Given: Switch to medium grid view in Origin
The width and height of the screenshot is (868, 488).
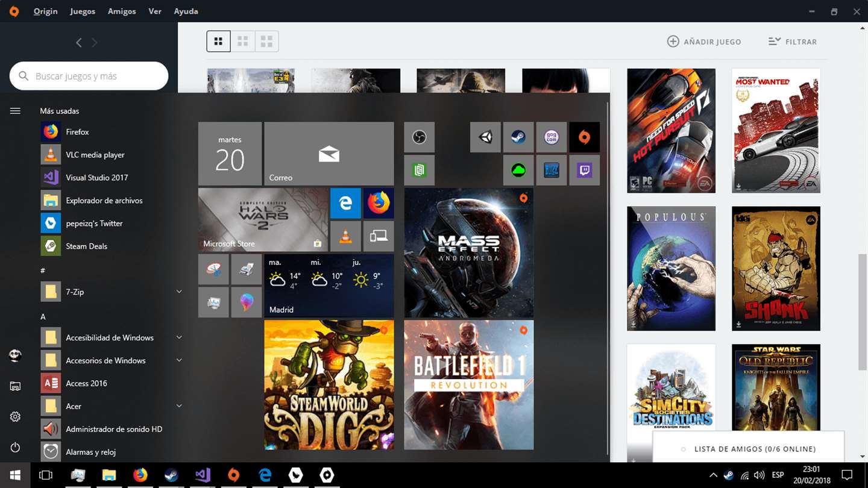Looking at the screenshot, I should click(242, 42).
